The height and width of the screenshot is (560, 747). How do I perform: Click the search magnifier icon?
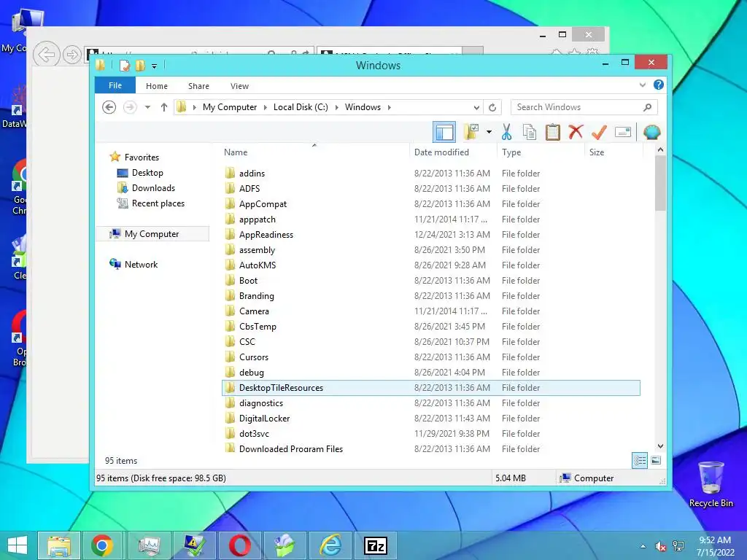pos(648,107)
